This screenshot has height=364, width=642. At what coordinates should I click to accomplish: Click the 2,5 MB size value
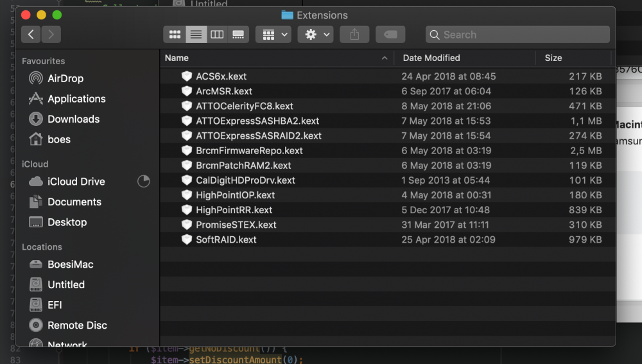[586, 150]
